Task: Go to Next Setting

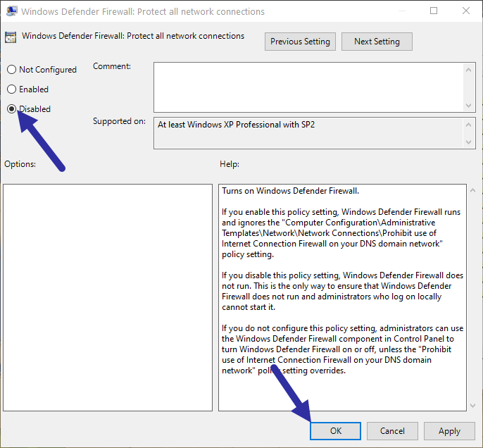Action: [x=377, y=42]
